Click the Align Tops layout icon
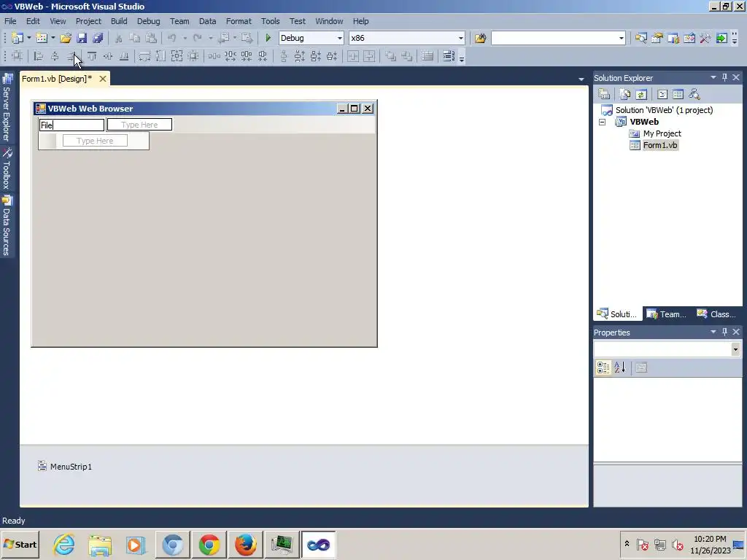This screenshot has width=747, height=560. point(91,56)
